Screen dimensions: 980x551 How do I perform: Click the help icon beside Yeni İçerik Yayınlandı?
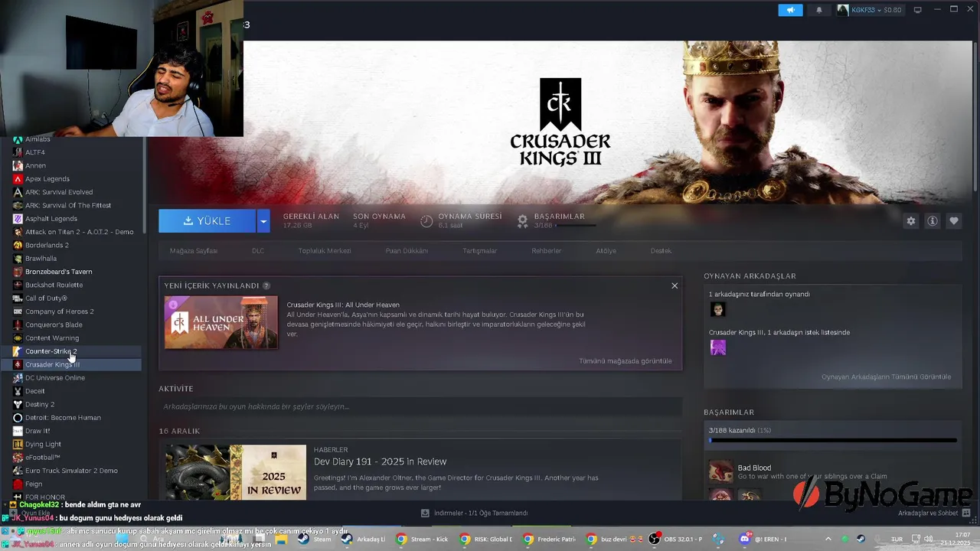click(x=266, y=285)
